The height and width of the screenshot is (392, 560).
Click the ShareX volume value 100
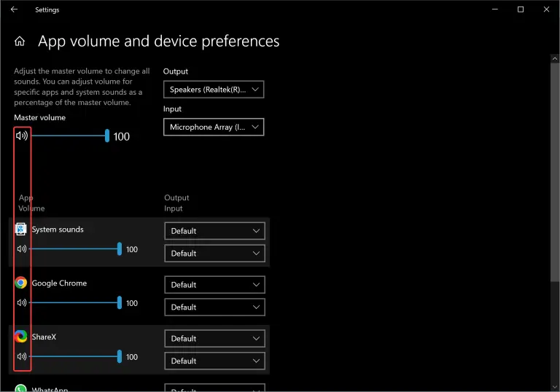132,357
